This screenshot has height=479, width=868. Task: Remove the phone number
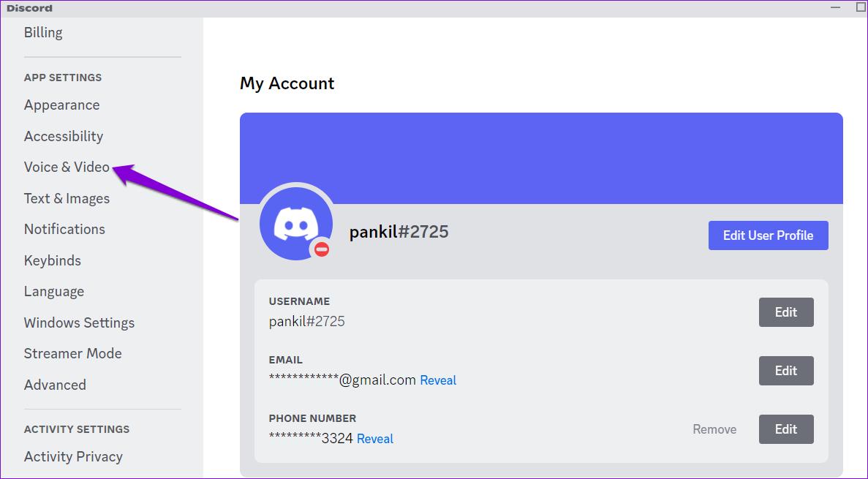click(714, 429)
